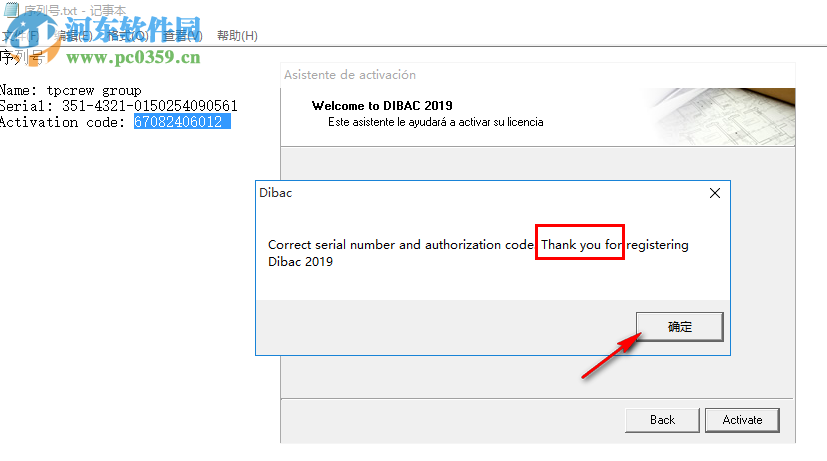
Task: Click 'Este asistente le ayudará' subtitle text
Action: [x=436, y=122]
